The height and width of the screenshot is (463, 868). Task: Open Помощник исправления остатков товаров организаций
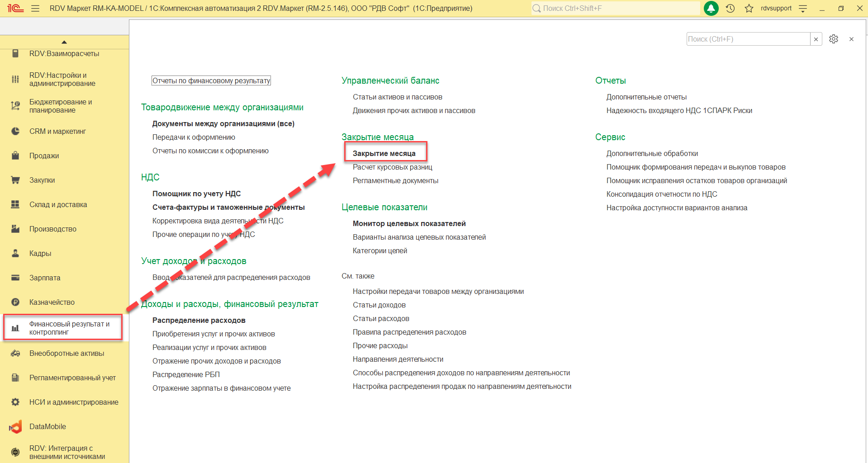point(697,180)
